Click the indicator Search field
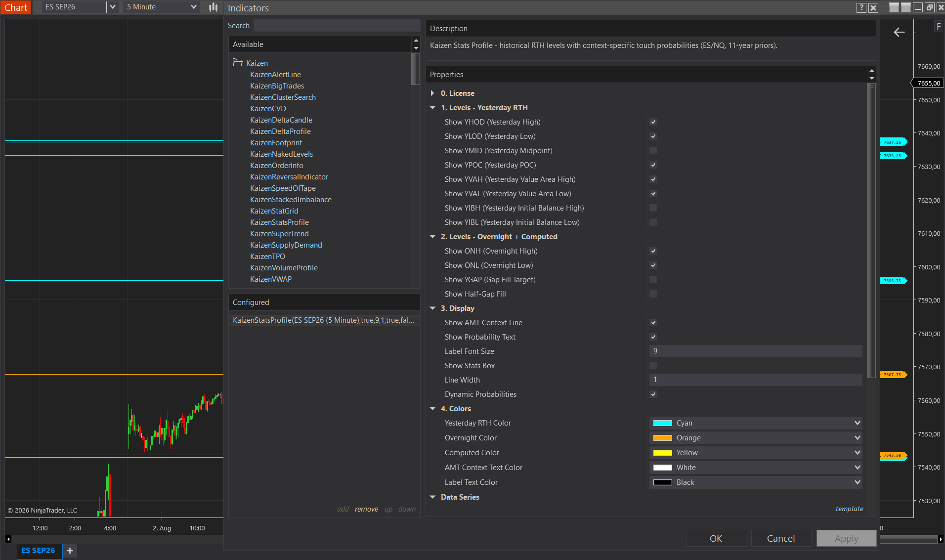 pyautogui.click(x=337, y=26)
